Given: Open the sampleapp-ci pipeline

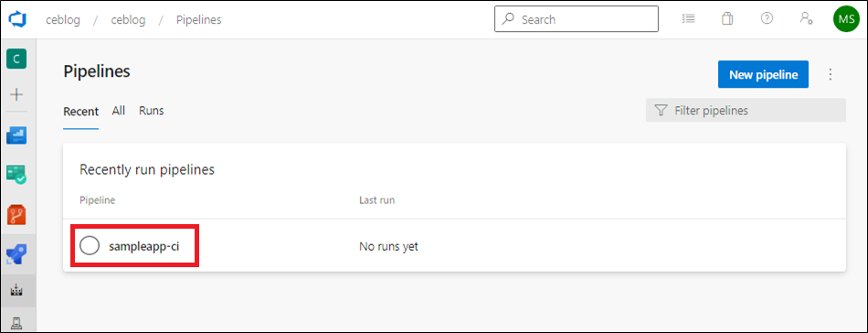Looking at the screenshot, I should tap(144, 246).
